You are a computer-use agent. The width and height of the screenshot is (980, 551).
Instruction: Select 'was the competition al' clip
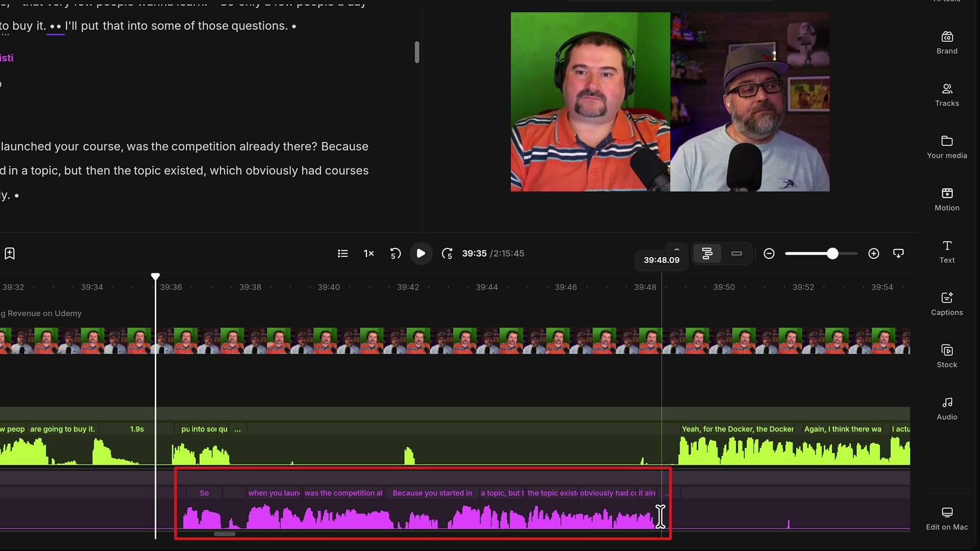pos(343,493)
